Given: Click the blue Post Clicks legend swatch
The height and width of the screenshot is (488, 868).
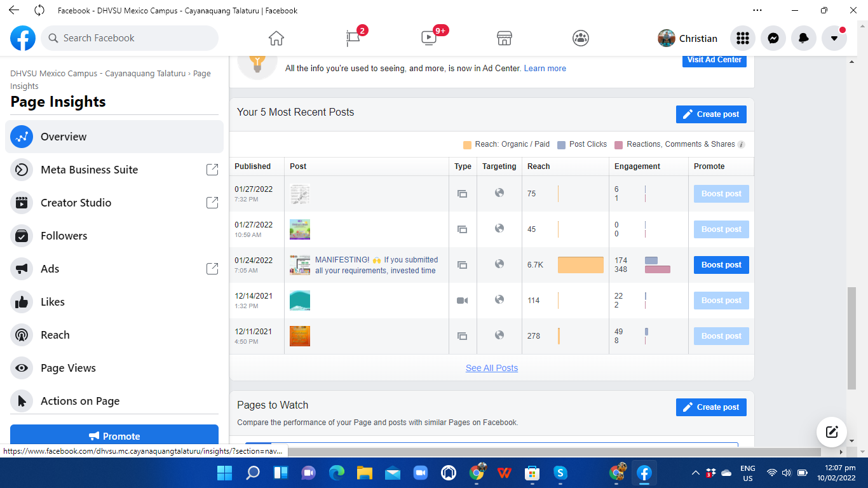Looking at the screenshot, I should (x=561, y=145).
